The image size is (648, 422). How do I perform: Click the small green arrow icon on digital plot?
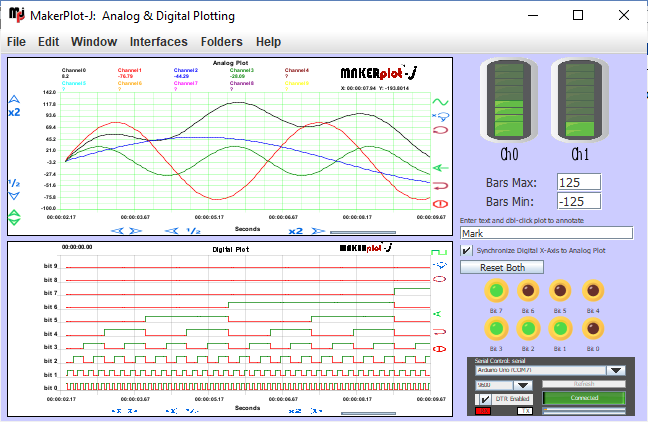pos(437,314)
